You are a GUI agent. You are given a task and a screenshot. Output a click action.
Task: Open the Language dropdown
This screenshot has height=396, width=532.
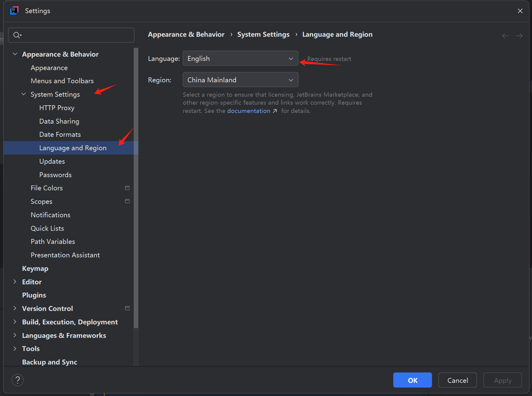click(x=240, y=58)
